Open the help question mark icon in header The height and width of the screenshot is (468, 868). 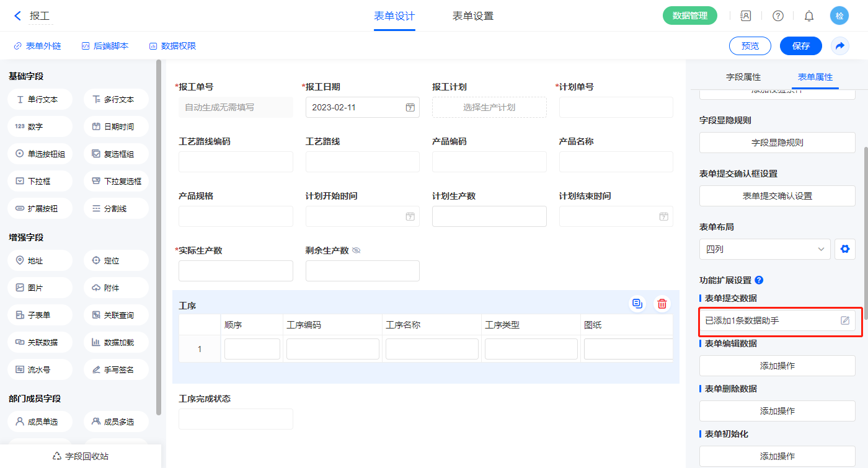[x=777, y=16]
